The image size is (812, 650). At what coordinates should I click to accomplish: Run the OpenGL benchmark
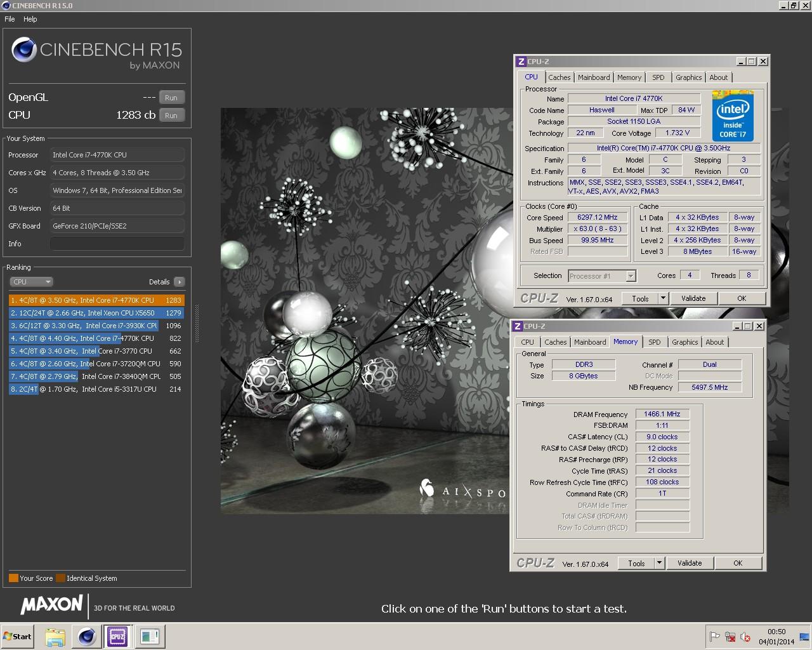tap(171, 98)
